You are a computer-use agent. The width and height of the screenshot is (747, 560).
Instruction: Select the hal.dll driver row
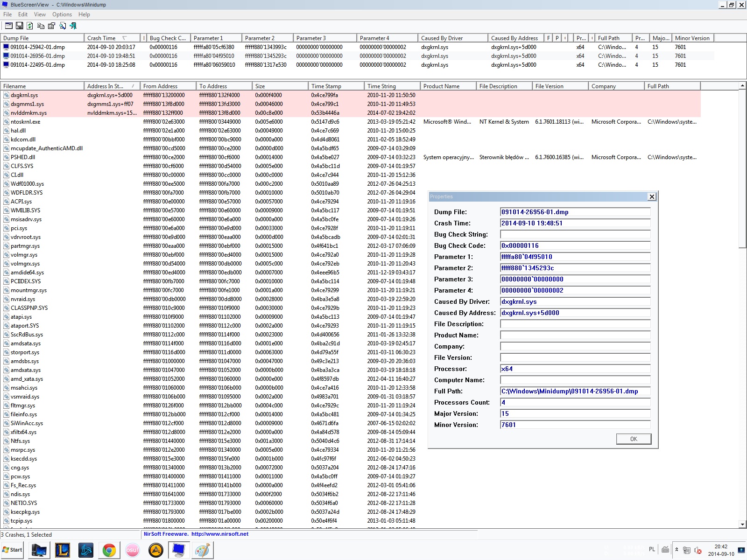click(350, 131)
